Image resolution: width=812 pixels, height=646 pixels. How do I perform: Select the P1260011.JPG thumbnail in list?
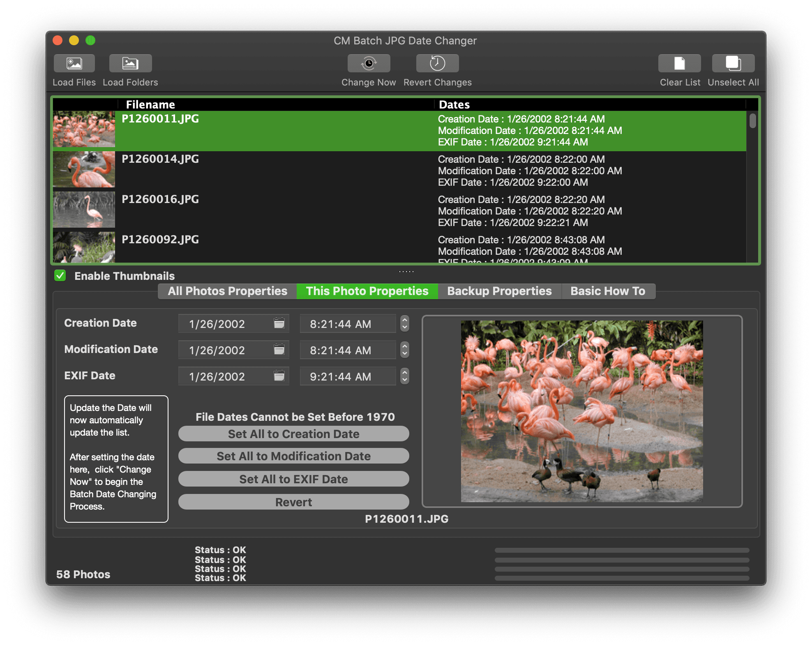pyautogui.click(x=84, y=129)
